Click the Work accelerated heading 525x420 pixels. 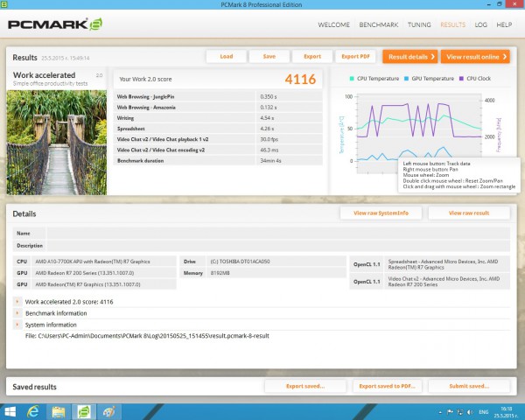(44, 75)
